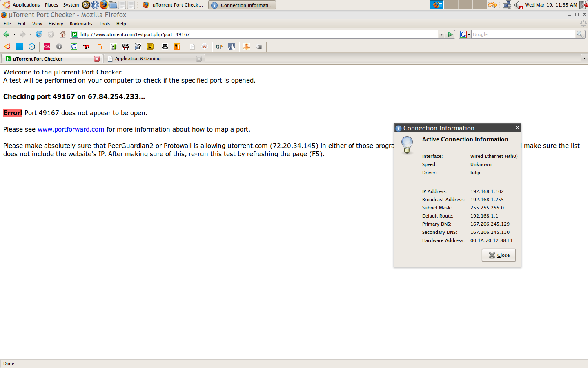Click the magnifier search button
Viewport: 588px width, 368px height.
(x=580, y=34)
